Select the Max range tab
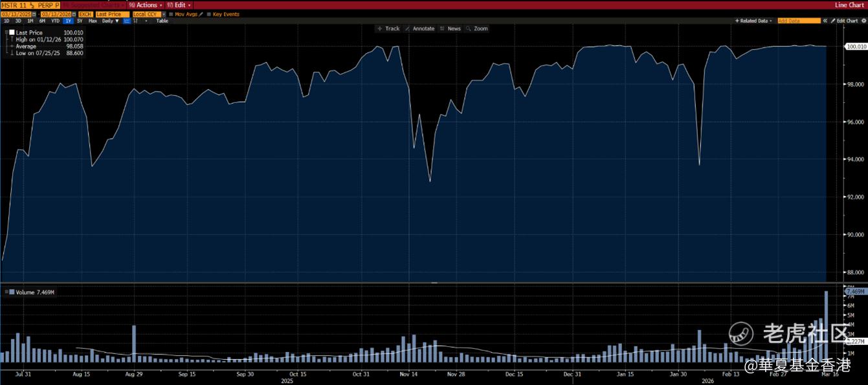This screenshot has height=385, width=868. click(x=93, y=21)
